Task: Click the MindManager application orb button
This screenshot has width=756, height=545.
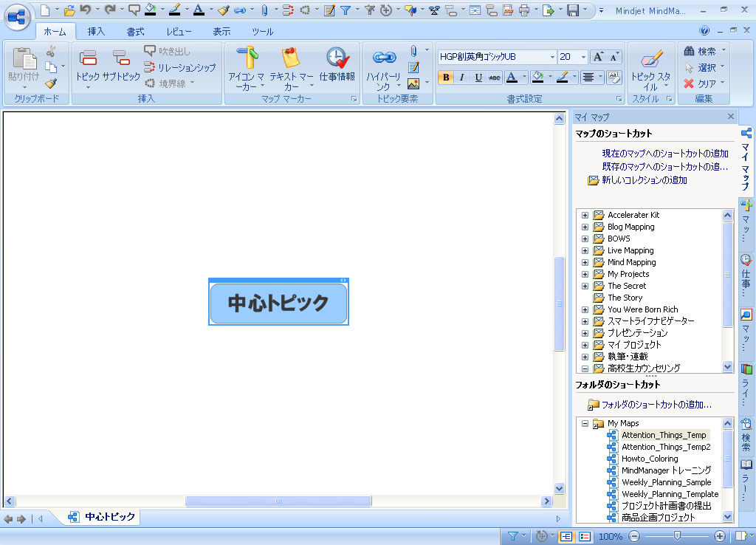Action: 18,16
